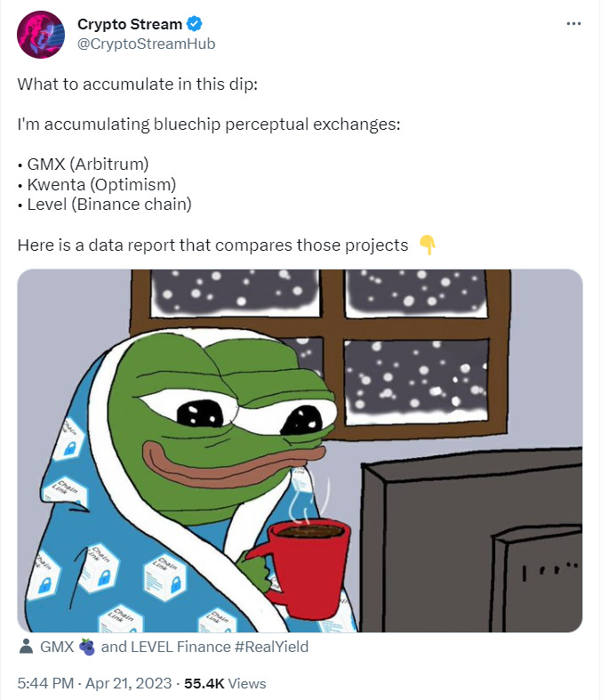
Task: Click the blueberry emoji beside GMX
Action: [87, 647]
